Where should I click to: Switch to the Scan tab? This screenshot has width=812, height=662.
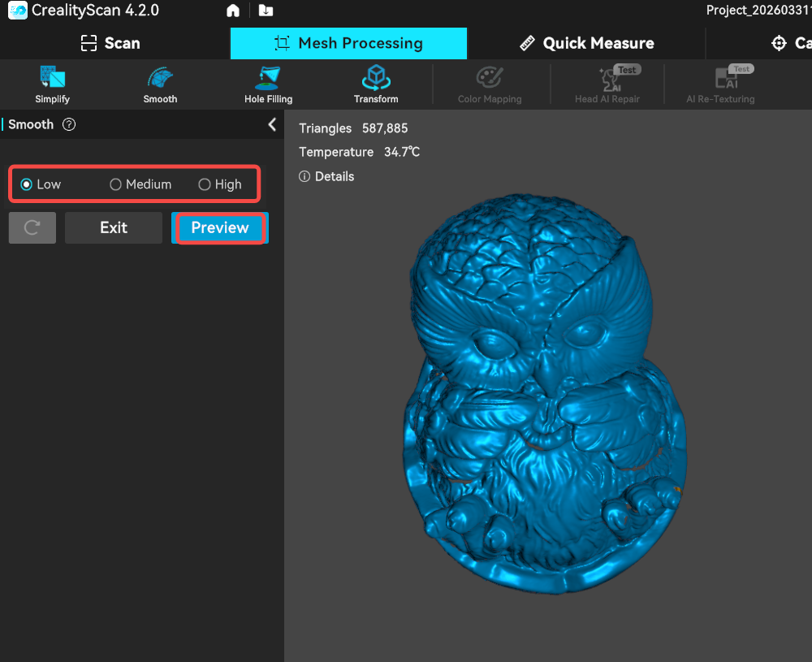(110, 43)
